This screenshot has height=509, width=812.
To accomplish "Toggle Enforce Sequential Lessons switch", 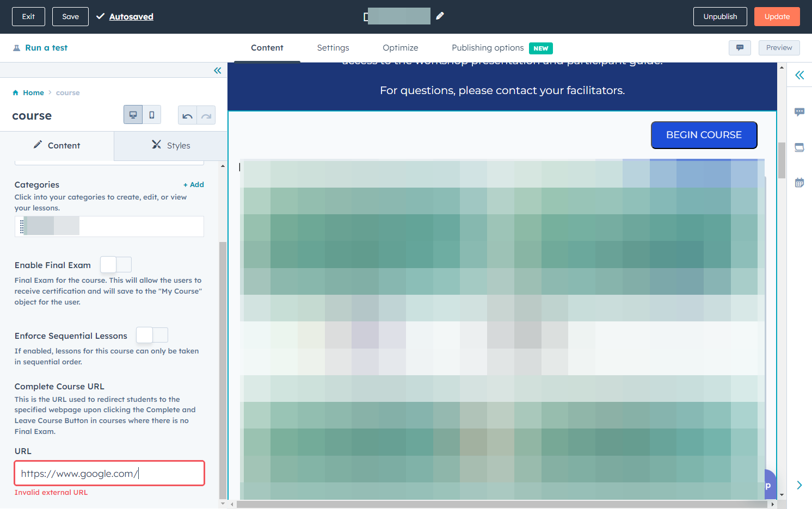I will click(x=152, y=335).
